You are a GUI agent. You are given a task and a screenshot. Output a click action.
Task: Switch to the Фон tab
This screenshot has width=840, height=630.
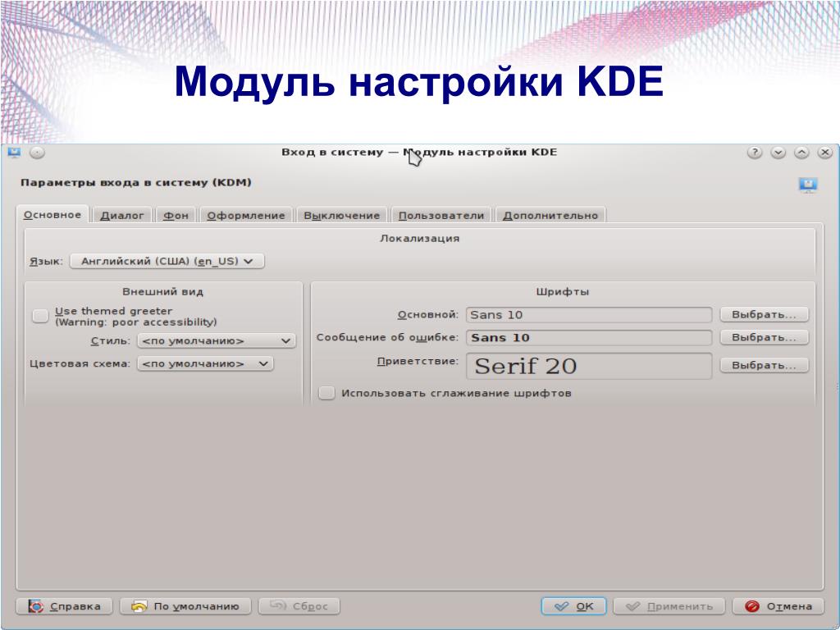pos(176,216)
